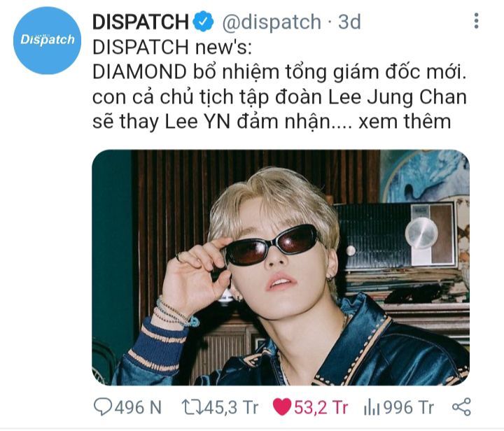
Task: Click the 496 N reply count
Action: (138, 407)
